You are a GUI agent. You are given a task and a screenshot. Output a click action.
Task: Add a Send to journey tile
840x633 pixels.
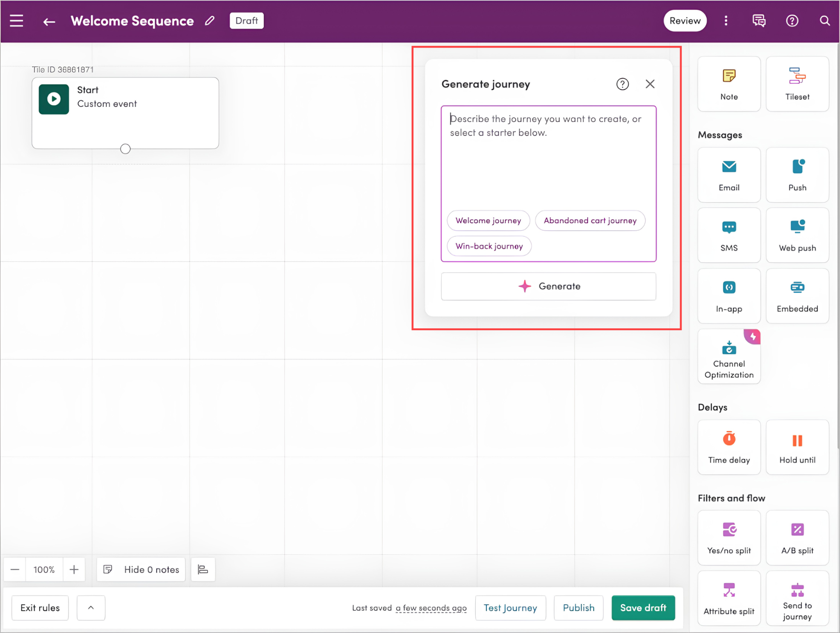click(797, 598)
